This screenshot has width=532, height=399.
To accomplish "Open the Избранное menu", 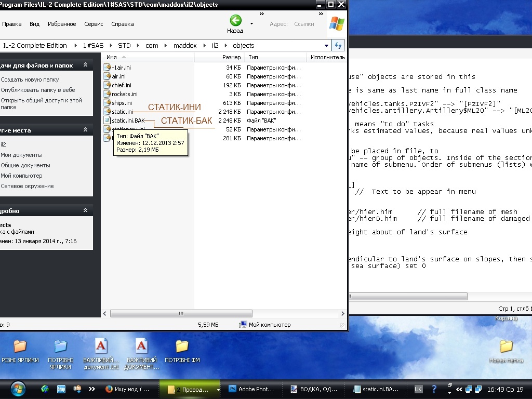I will [x=62, y=24].
